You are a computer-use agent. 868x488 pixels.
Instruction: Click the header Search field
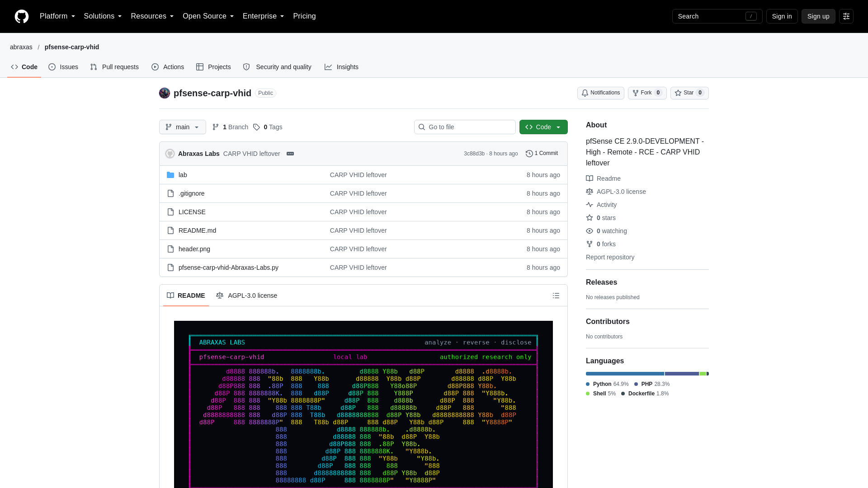[x=717, y=16]
